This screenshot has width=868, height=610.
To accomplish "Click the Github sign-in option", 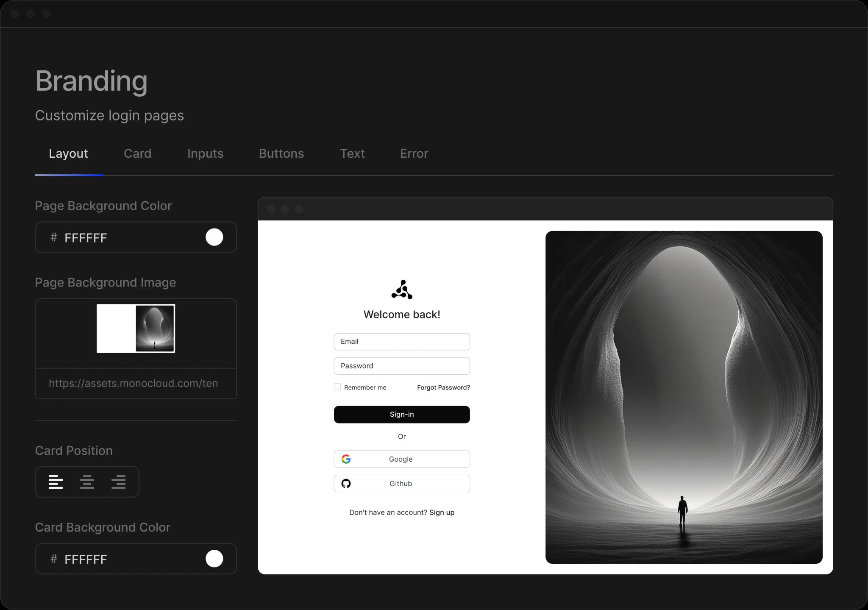I will click(401, 483).
